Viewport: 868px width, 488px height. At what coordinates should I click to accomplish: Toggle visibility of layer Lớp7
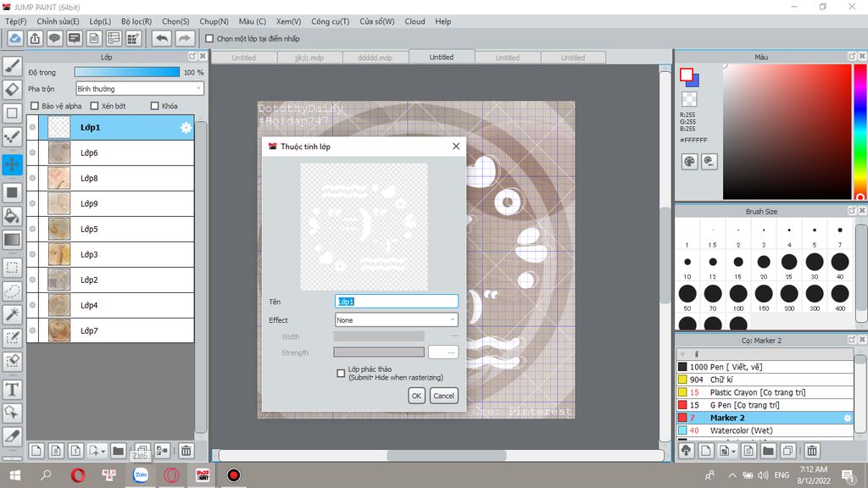coord(33,331)
